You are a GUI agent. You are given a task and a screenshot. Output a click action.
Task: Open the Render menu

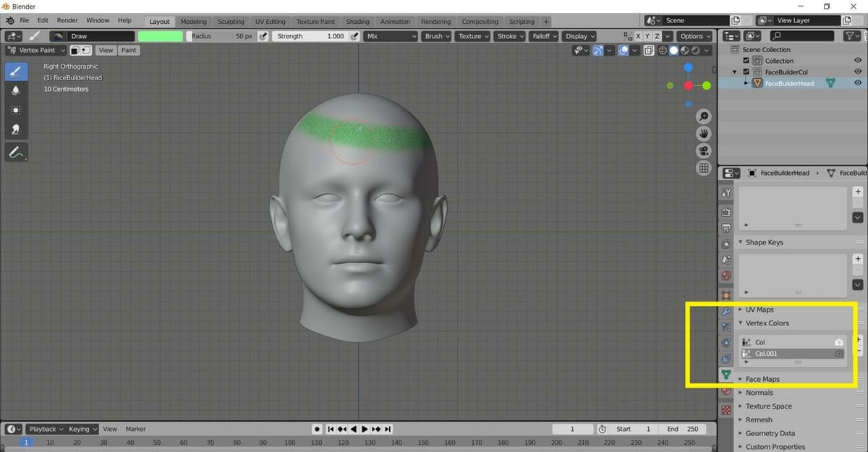click(67, 20)
